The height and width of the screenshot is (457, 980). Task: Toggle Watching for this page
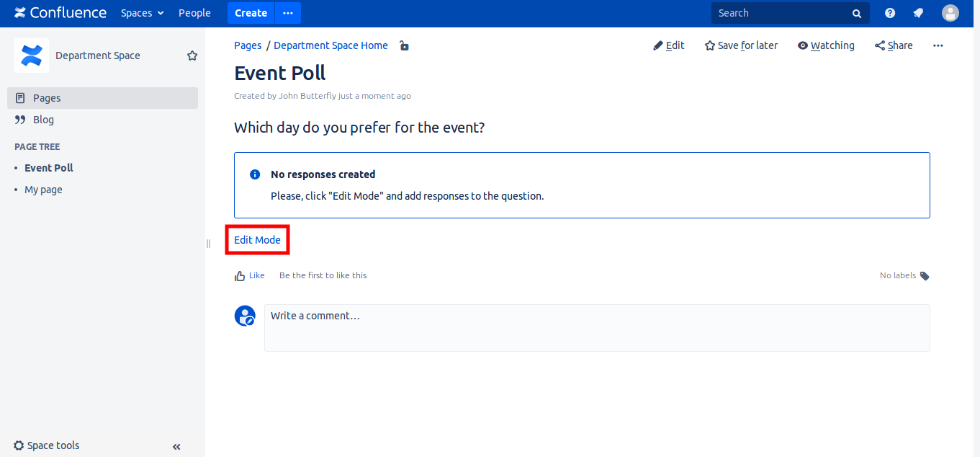click(x=826, y=45)
